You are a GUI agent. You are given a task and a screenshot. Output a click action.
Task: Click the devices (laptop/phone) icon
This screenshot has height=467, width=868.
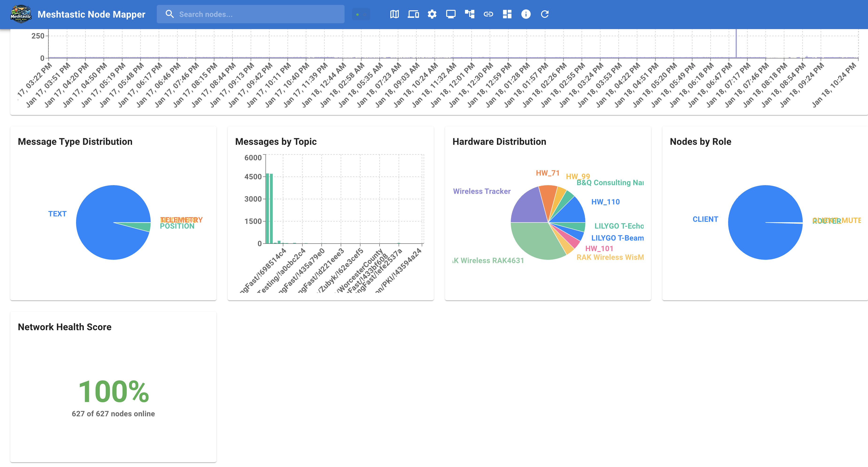click(413, 14)
